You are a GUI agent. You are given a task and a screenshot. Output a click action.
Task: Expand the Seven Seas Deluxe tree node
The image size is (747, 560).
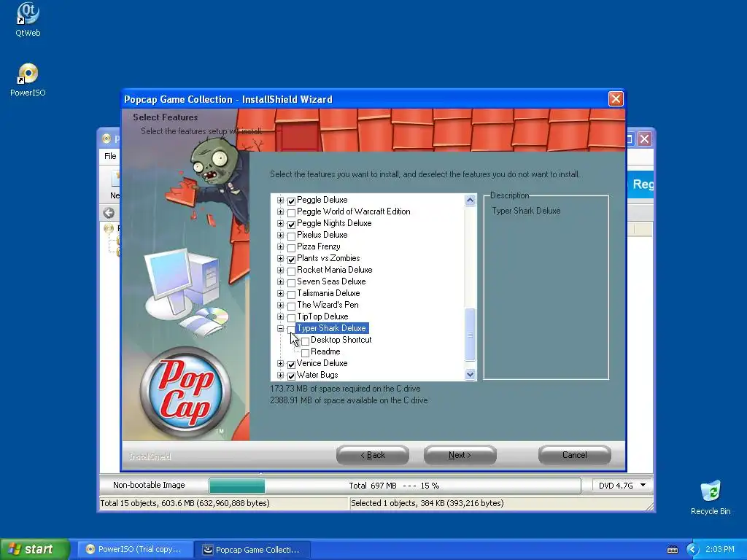(281, 282)
